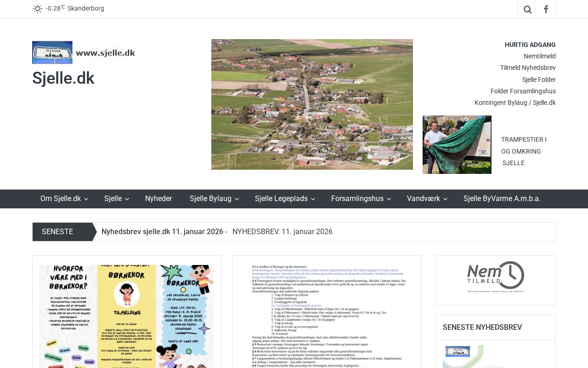Open the Forsamlingshus menu item
Viewport: 588px width, 368px height.
(x=357, y=199)
